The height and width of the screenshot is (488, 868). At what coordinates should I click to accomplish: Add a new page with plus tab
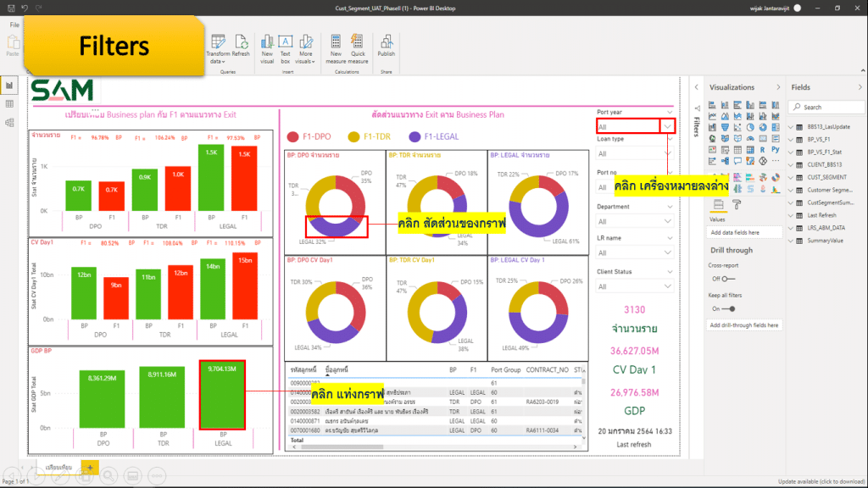(x=89, y=468)
